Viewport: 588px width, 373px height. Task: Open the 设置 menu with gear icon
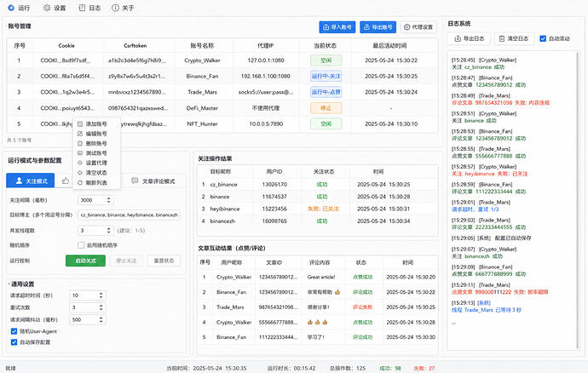pyautogui.click(x=55, y=8)
